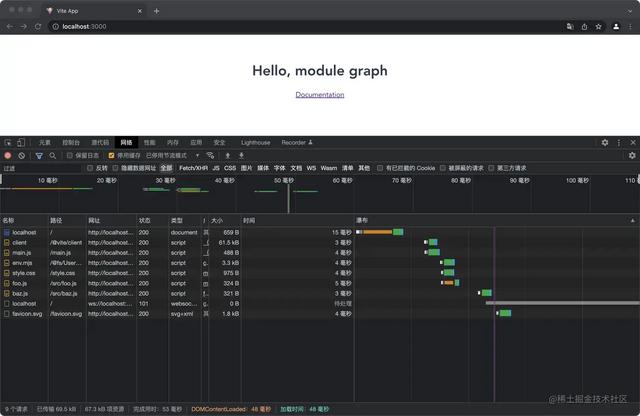The width and height of the screenshot is (640, 416).
Task: Open tab search chevron in title bar
Action: pyautogui.click(x=630, y=11)
